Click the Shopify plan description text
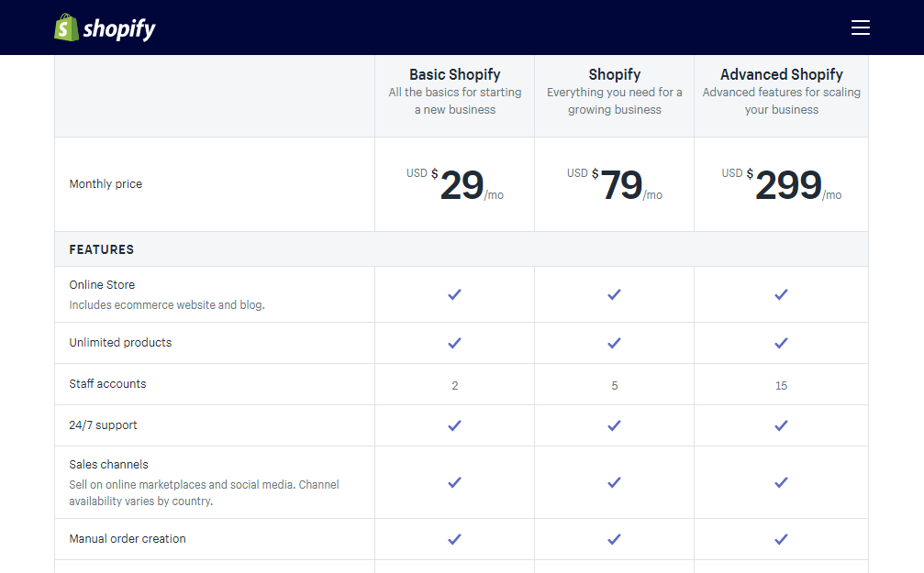924x573 pixels. click(x=614, y=101)
